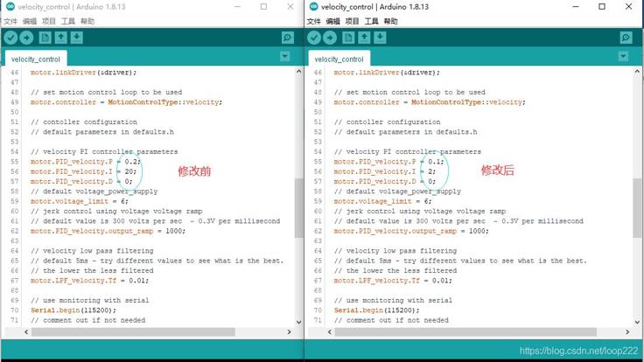Expand tab dropdown arrow in left window

click(x=284, y=56)
